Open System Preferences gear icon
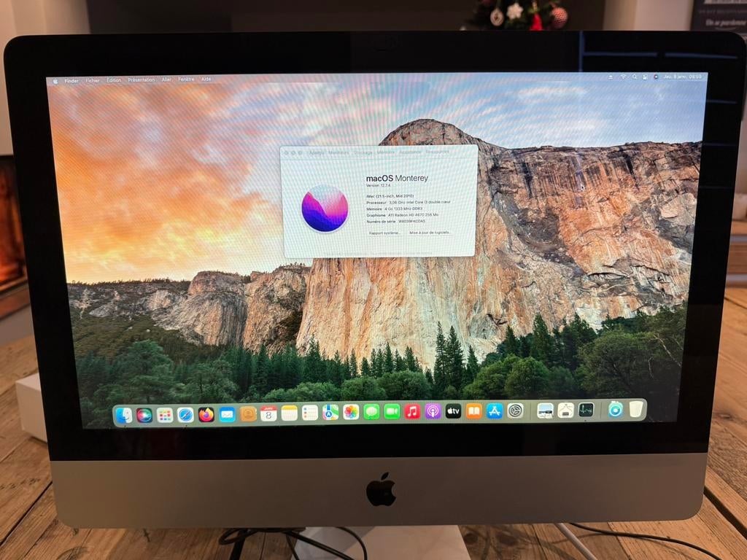 [x=515, y=410]
